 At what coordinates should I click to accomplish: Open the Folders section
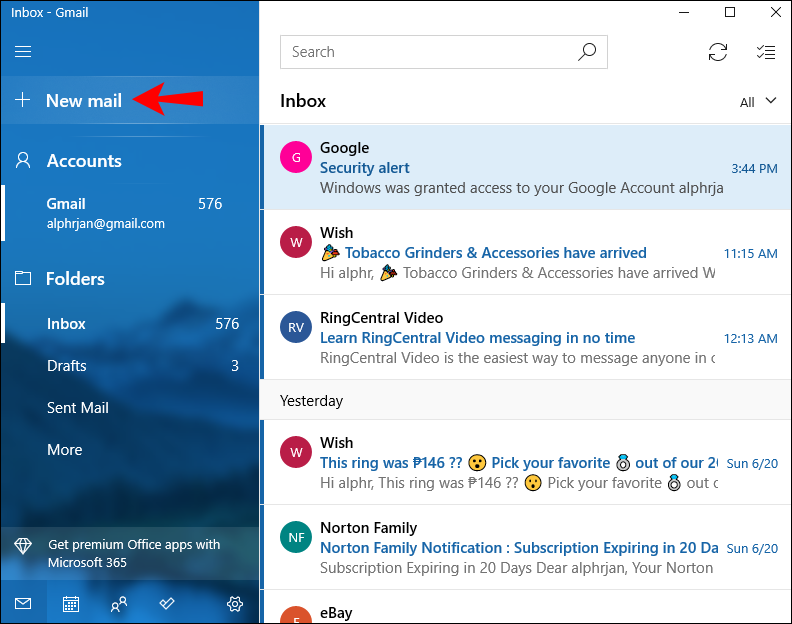point(130,279)
